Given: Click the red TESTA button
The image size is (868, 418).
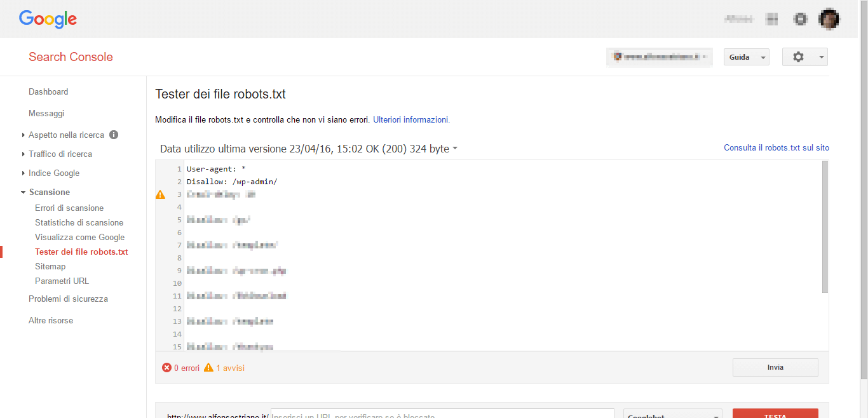Looking at the screenshot, I should pos(775,414).
